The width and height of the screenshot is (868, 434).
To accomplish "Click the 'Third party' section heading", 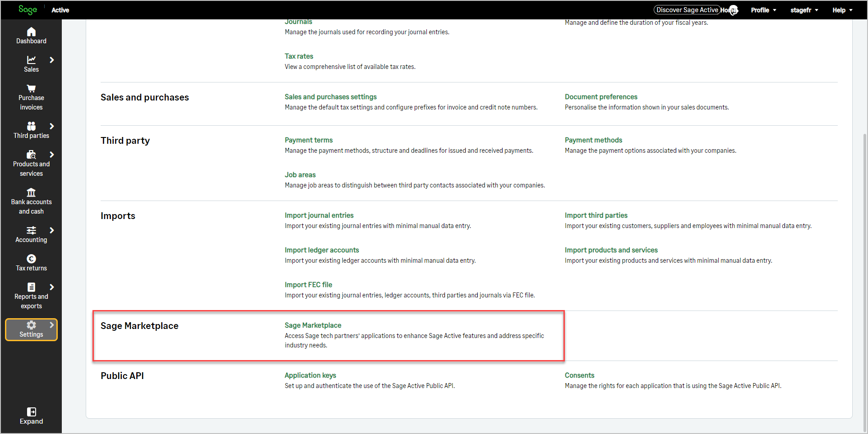I will pos(125,141).
